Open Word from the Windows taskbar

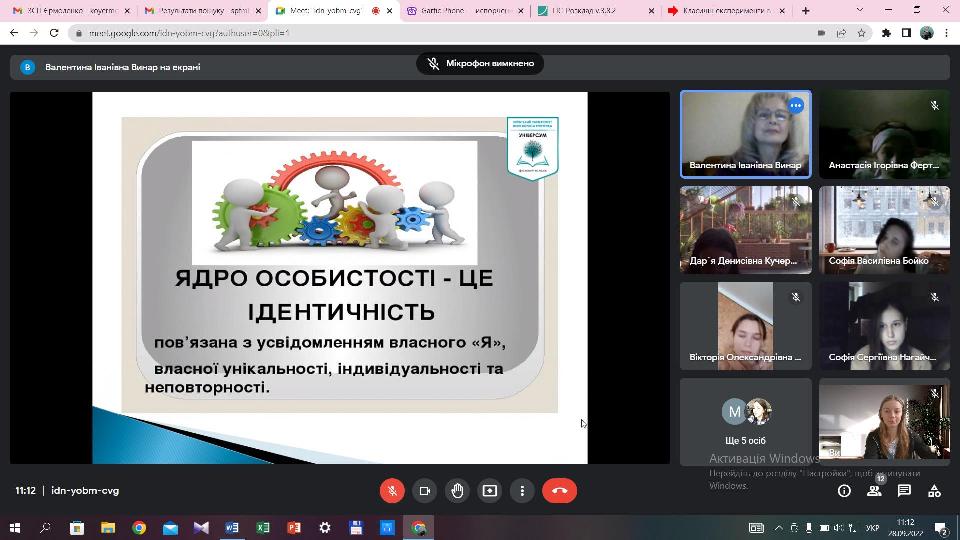232,527
